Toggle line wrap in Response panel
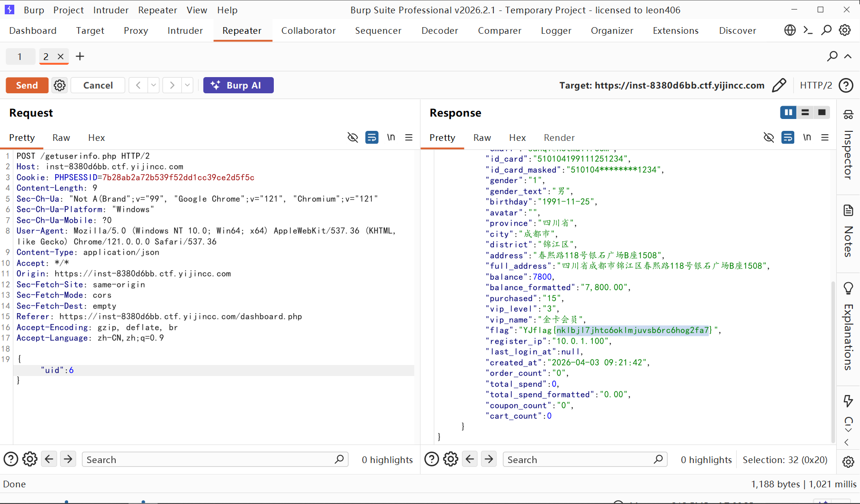This screenshot has width=860, height=504. tap(788, 138)
